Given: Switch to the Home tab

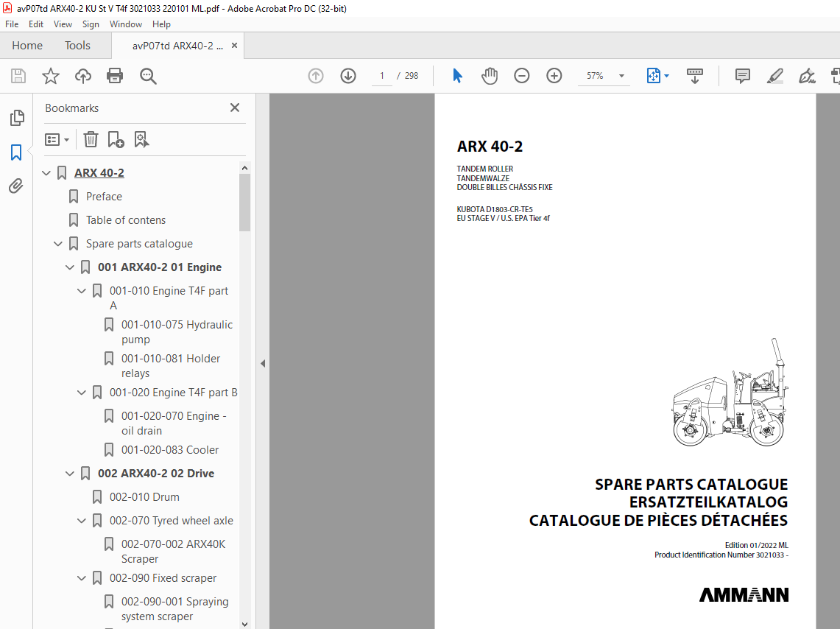Looking at the screenshot, I should (27, 46).
